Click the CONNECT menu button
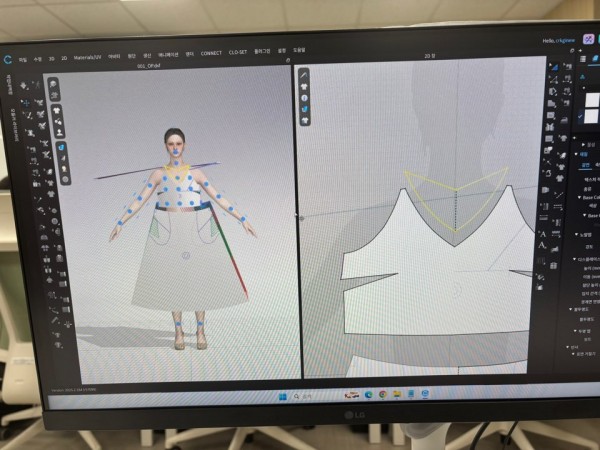The height and width of the screenshot is (450, 600). coord(211,53)
